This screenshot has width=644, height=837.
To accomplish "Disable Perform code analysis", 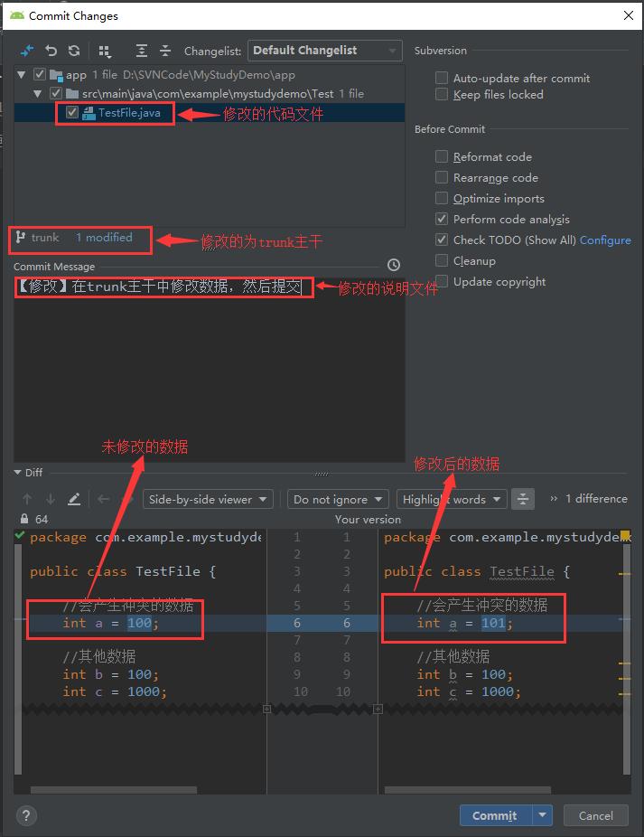I will pyautogui.click(x=442, y=219).
